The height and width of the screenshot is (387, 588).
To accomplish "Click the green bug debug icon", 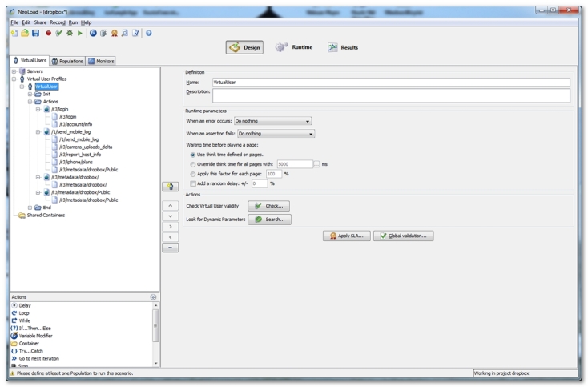I will 70,34.
